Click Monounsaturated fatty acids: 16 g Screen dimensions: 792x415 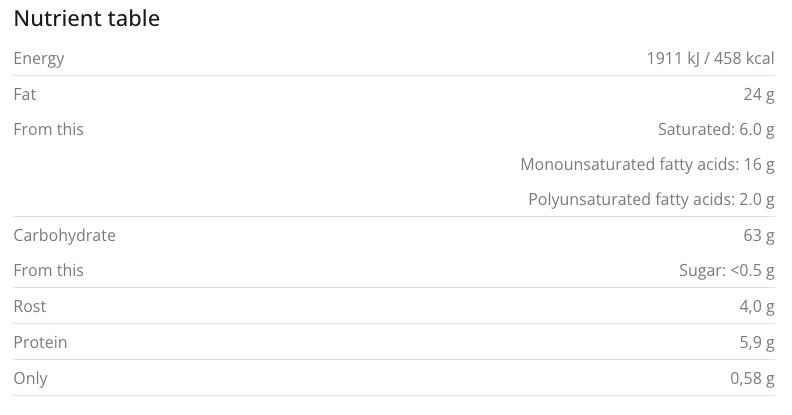(647, 164)
